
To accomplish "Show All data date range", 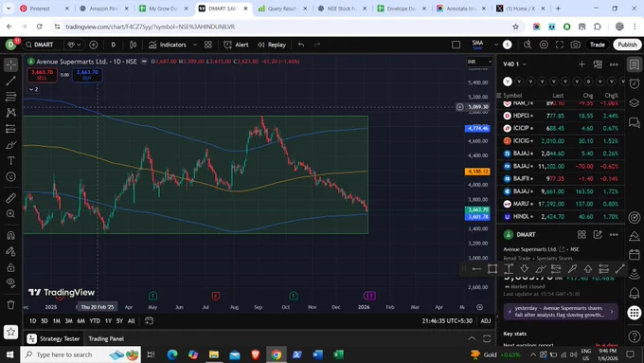I will 132,321.
